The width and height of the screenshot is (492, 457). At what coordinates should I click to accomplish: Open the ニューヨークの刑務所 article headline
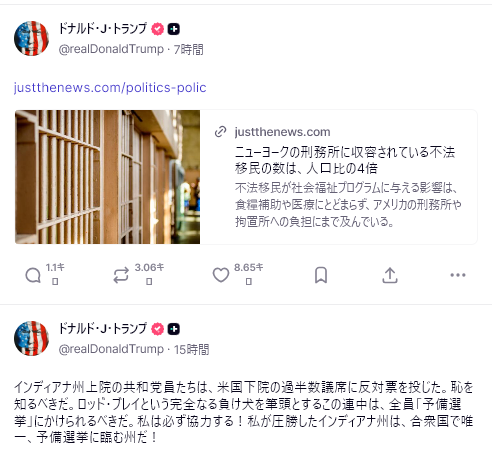click(345, 160)
